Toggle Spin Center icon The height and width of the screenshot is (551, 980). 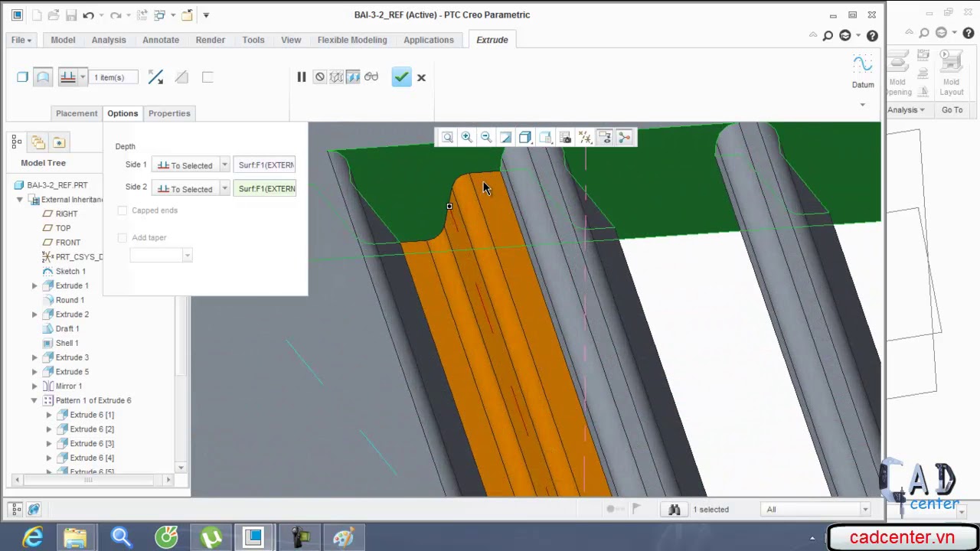tap(625, 138)
